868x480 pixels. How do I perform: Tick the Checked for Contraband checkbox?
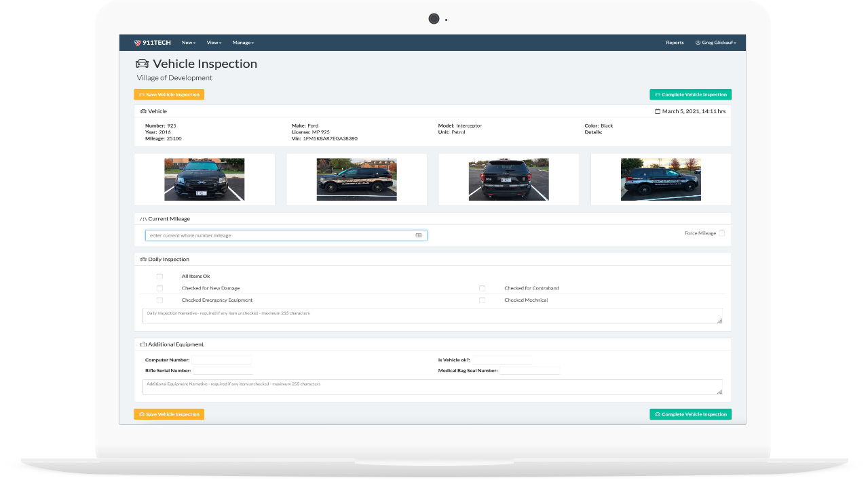[482, 288]
